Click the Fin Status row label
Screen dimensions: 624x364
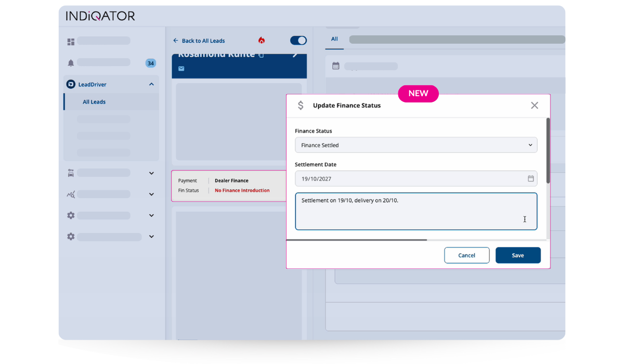click(x=189, y=190)
